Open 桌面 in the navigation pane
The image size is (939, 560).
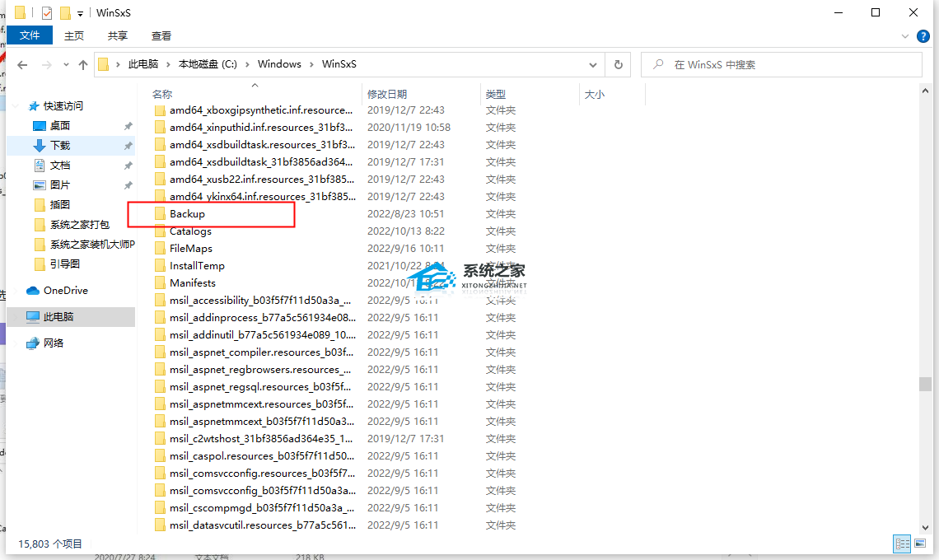60,126
